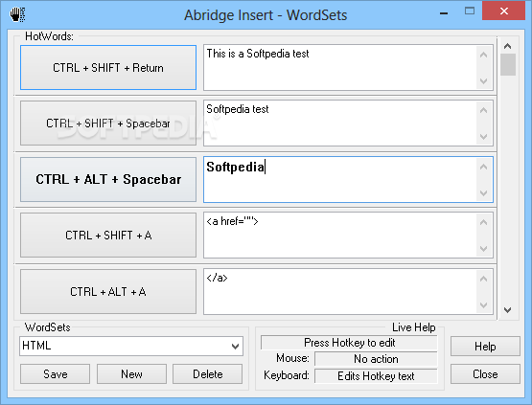This screenshot has height=405, width=532.
Task: Click up arrow of 'Softpedia test' box
Action: (x=484, y=110)
